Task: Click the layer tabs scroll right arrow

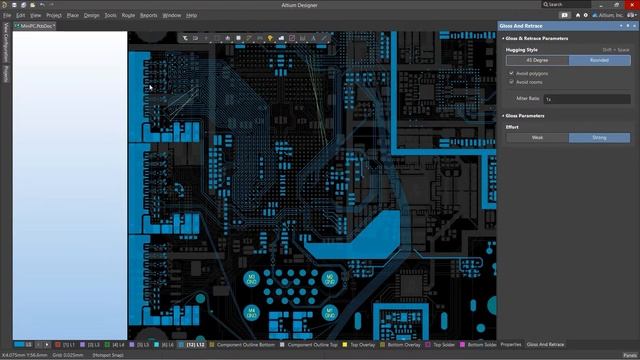Action: 47,345
